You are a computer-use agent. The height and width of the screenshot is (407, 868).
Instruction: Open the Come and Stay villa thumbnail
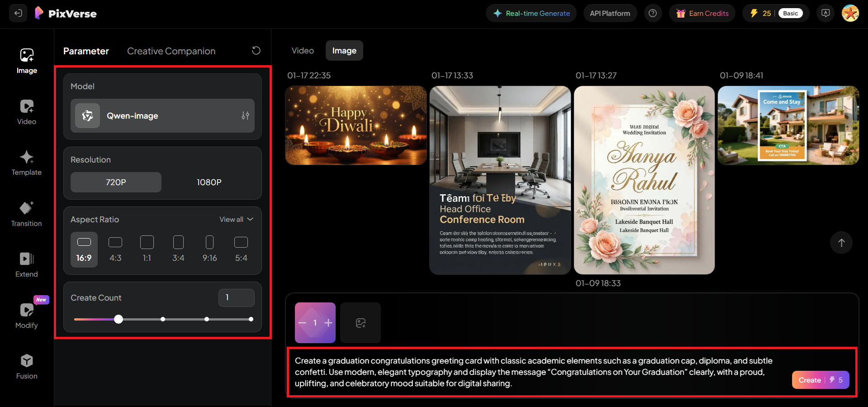[788, 125]
